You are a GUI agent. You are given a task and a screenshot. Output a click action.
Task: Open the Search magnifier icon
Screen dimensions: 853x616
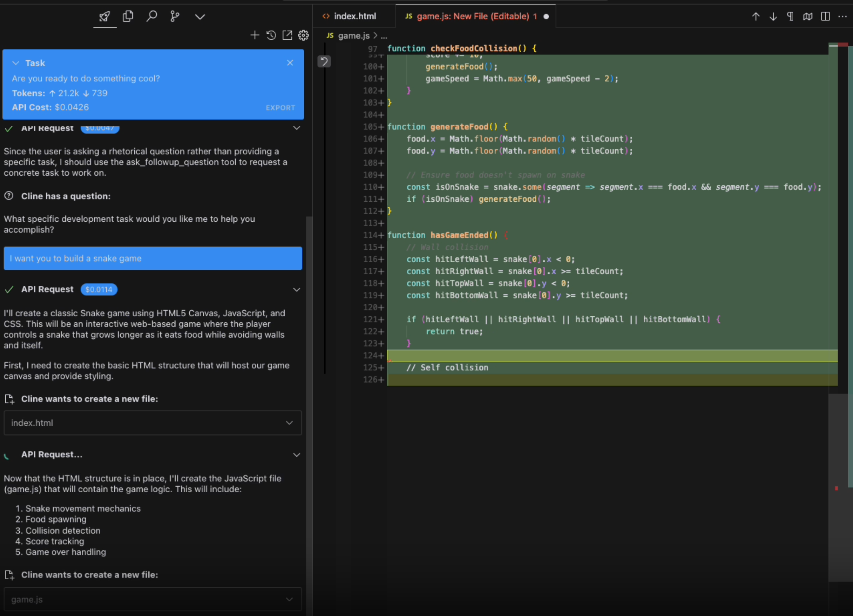(x=151, y=16)
